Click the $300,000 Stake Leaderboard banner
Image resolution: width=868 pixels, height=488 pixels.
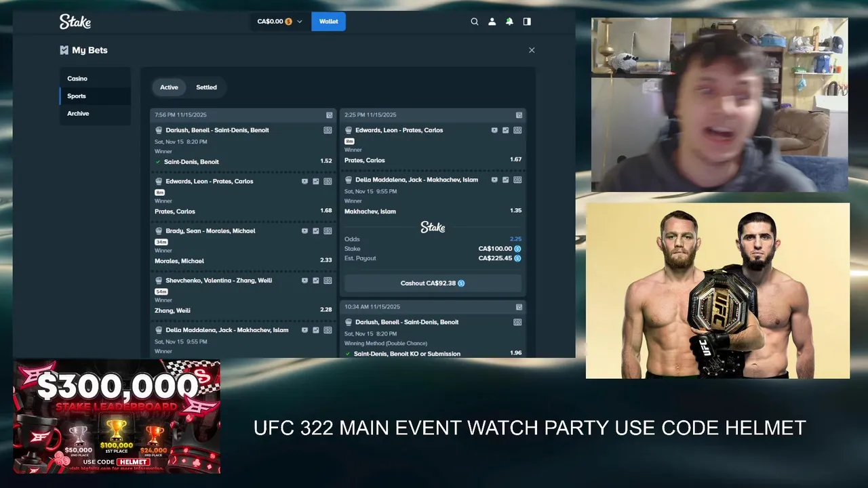[117, 417]
